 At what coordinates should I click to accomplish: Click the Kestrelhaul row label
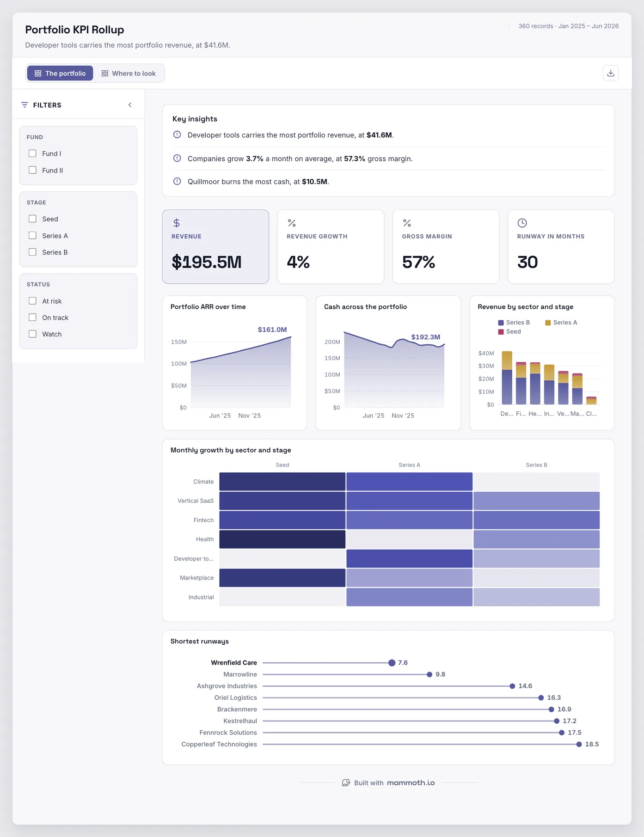240,721
